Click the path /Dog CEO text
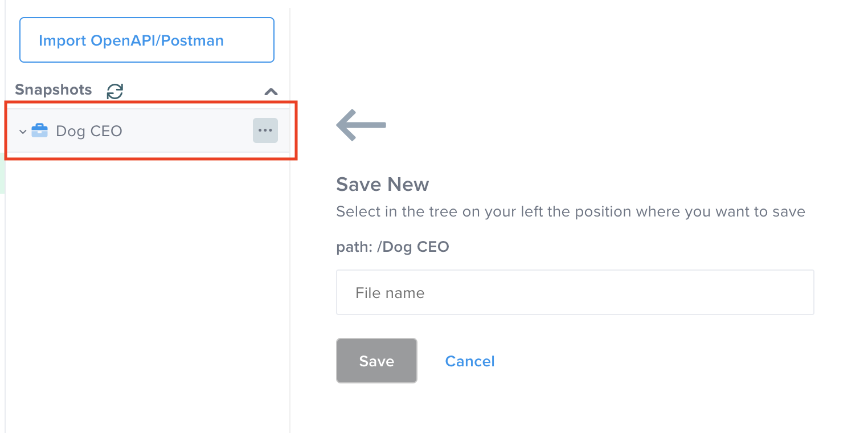868x433 pixels. (392, 247)
